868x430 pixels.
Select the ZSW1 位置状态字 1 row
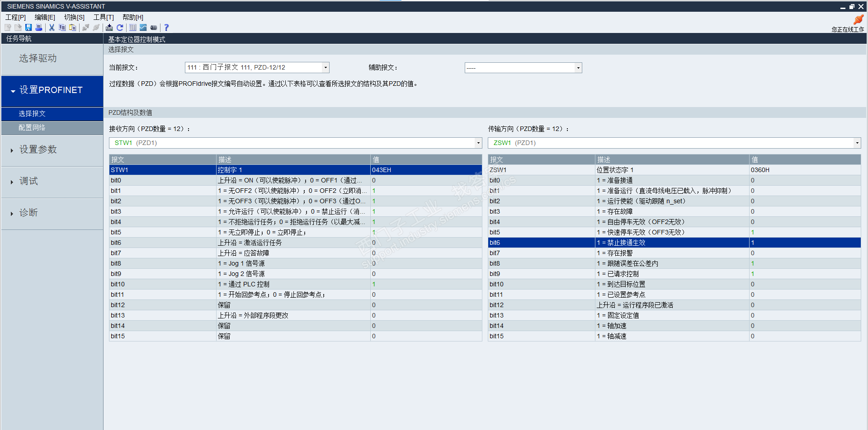coord(674,170)
